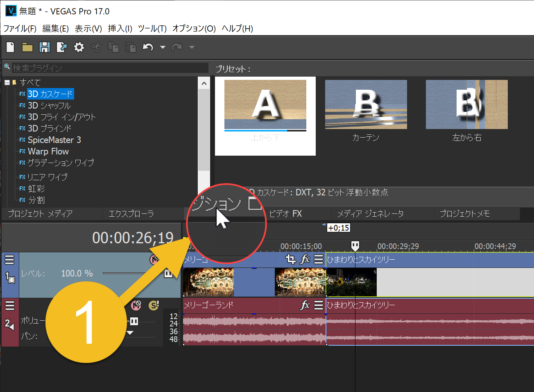The height and width of the screenshot is (392, 534).
Task: Open Event FX on the メリーゴーランド audio clip
Action: 305,305
